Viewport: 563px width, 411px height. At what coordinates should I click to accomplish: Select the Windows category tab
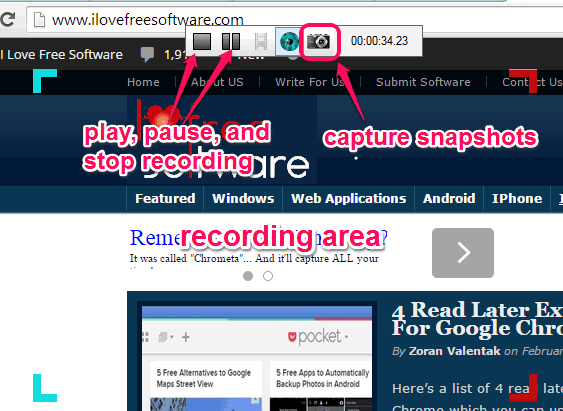[x=243, y=199]
